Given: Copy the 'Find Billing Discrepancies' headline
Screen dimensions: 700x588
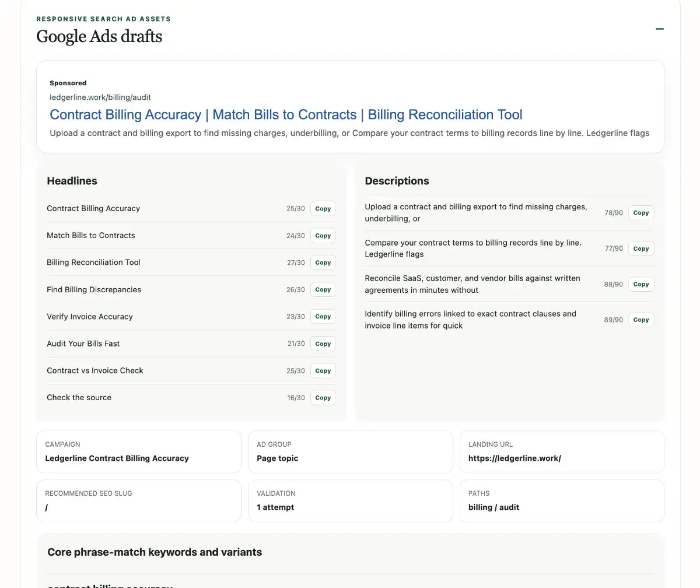Looking at the screenshot, I should click(x=323, y=289).
